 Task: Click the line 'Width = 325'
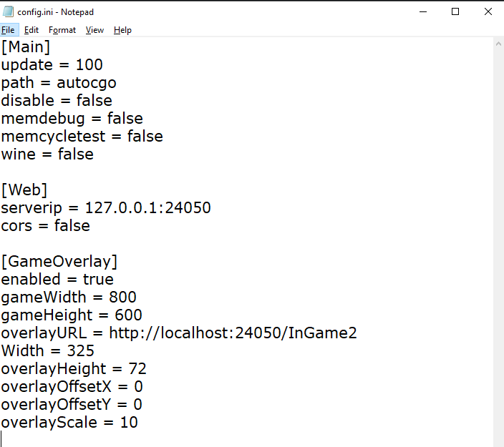coord(47,350)
